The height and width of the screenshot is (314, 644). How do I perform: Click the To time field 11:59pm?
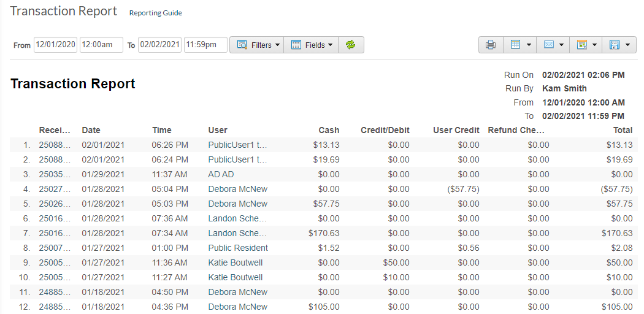205,45
